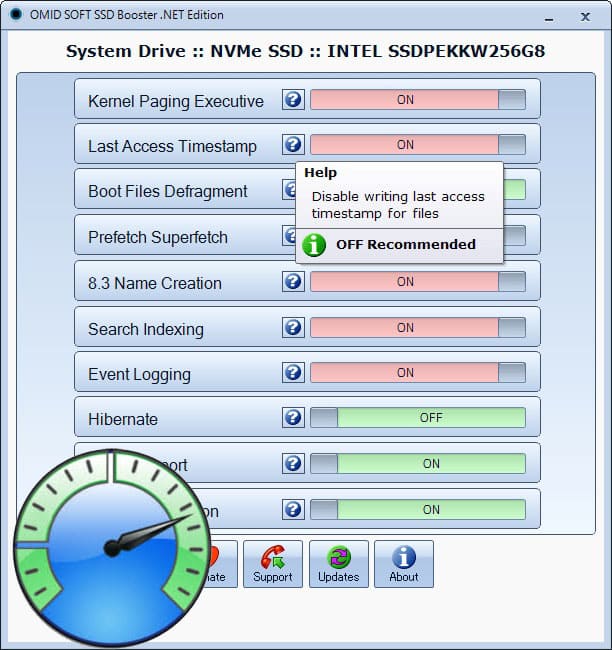Click the 'Kernel Paging Executive' label

coord(176,102)
